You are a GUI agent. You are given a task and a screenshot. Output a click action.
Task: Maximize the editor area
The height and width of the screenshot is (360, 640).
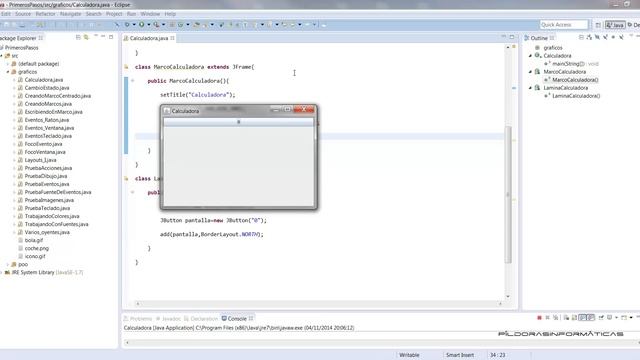(512, 37)
